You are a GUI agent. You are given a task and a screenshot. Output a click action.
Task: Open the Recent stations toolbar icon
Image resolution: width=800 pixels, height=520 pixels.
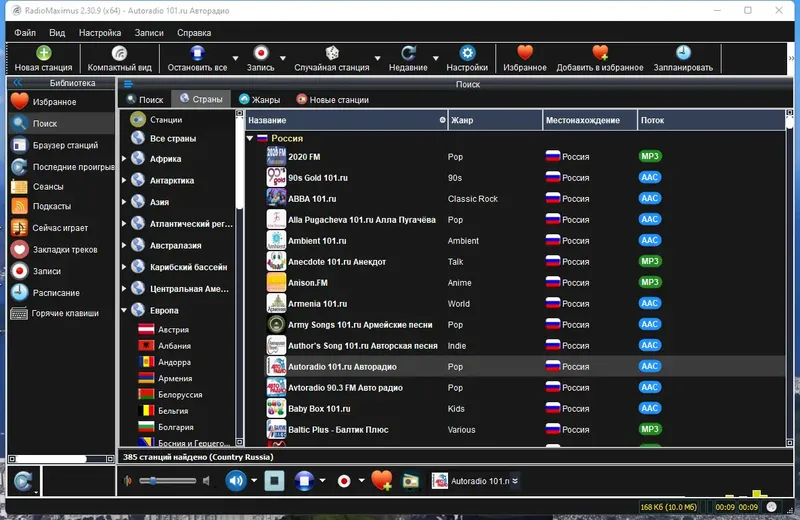click(x=408, y=59)
